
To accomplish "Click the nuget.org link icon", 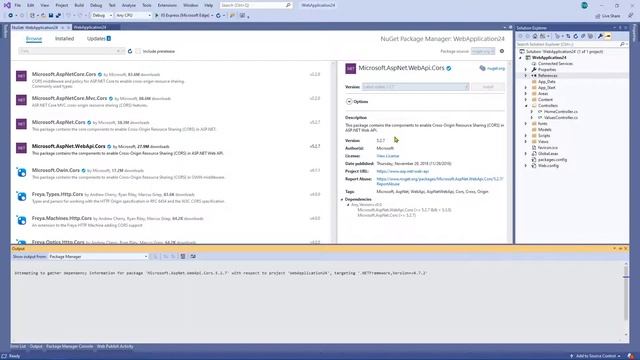I will tap(482, 69).
